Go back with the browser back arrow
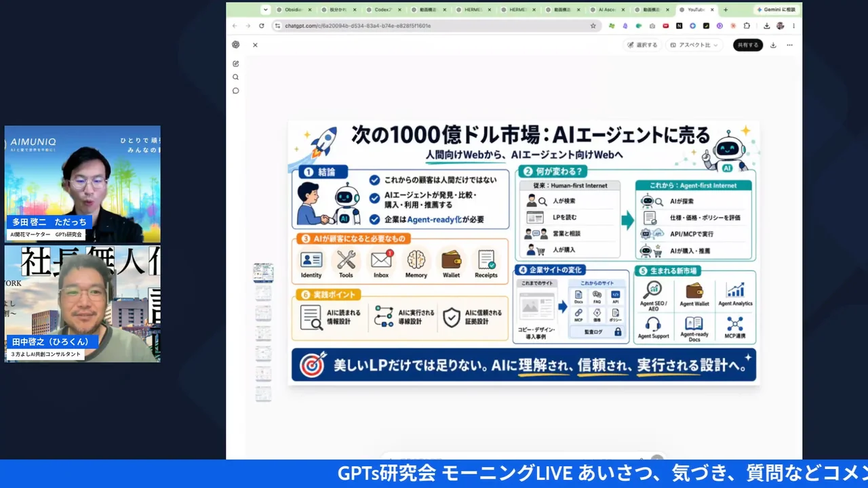Image resolution: width=868 pixels, height=488 pixels. click(x=235, y=26)
